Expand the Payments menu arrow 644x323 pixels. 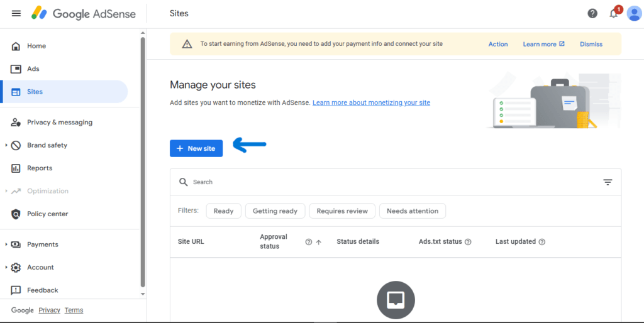click(x=6, y=244)
